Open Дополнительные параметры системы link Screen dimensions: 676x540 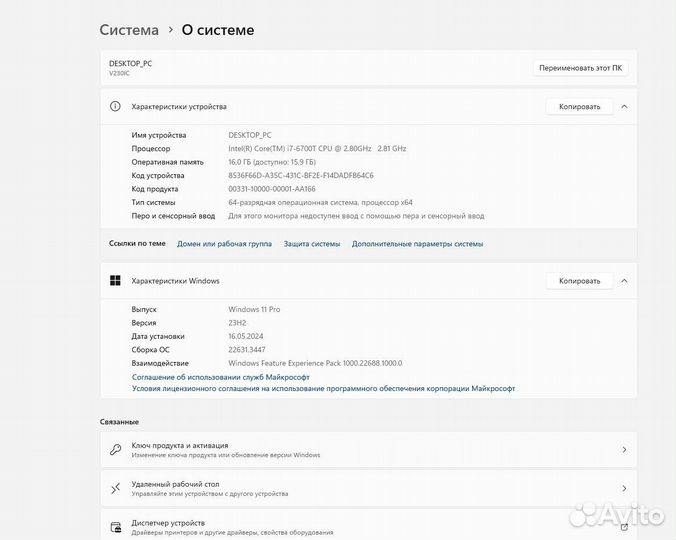417,243
